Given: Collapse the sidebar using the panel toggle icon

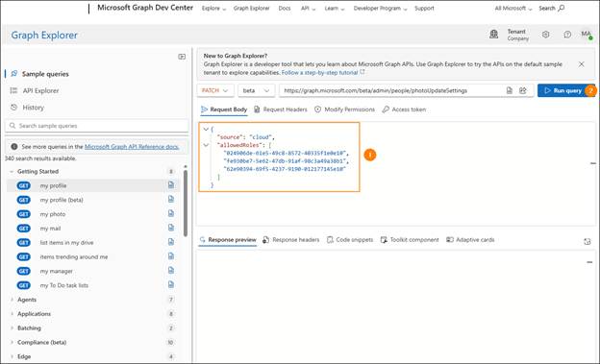Looking at the screenshot, I should pos(182,57).
